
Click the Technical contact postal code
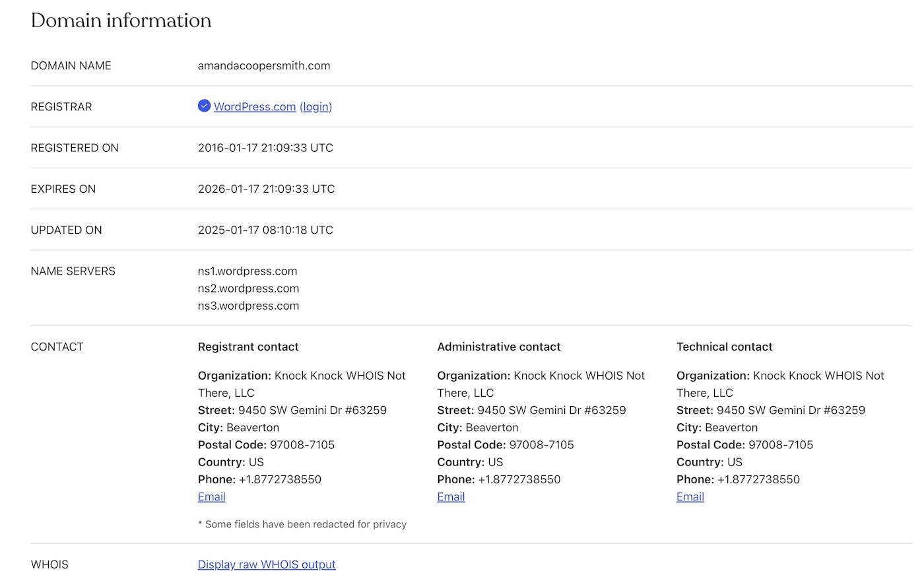click(781, 445)
